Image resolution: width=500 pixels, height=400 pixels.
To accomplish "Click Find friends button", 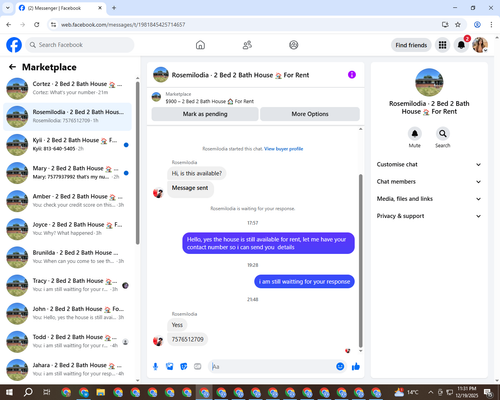I will coord(411,45).
